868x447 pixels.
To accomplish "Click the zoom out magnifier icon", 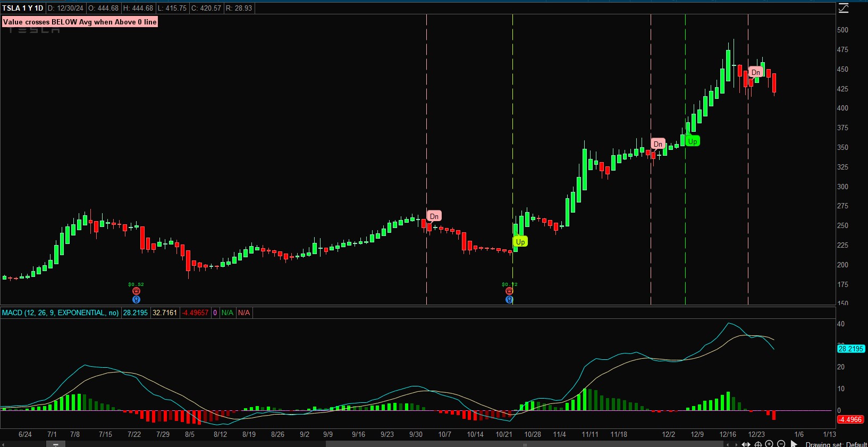I will pos(781,444).
